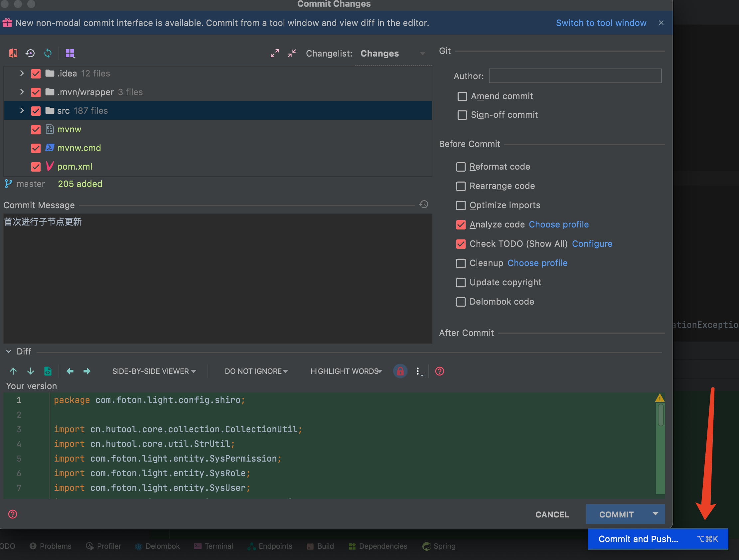Click the Switch to tool window link
739x560 pixels.
click(x=601, y=23)
